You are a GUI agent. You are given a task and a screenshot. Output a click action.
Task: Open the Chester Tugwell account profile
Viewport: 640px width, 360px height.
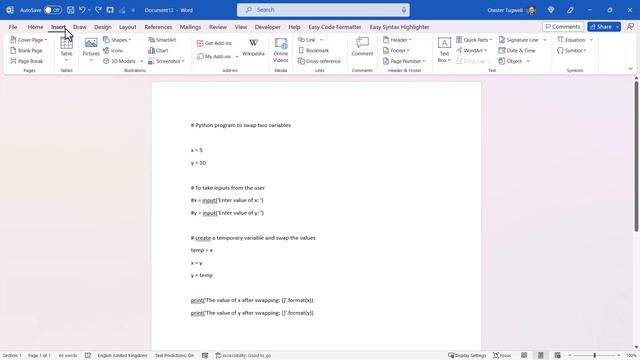tap(511, 10)
